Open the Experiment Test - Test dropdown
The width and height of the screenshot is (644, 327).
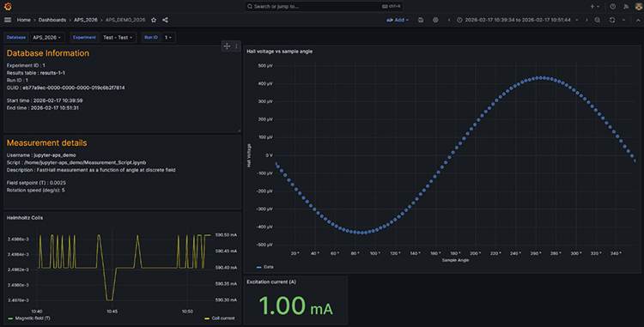(118, 38)
